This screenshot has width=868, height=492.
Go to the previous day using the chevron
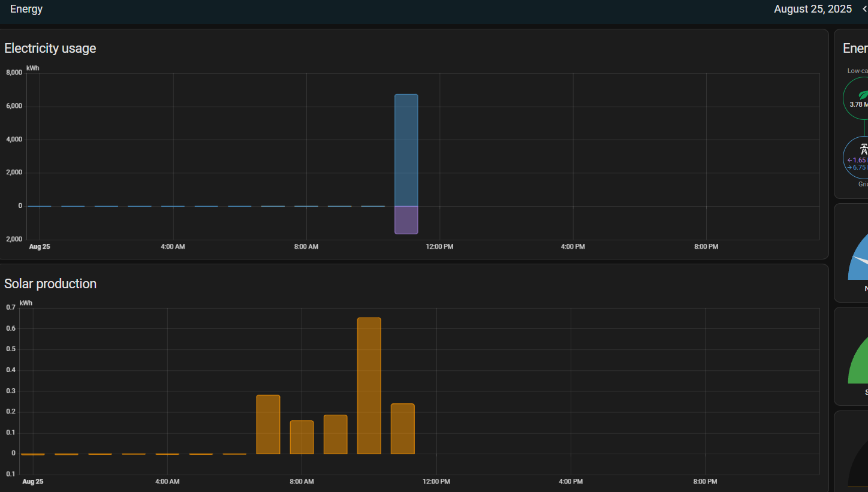pos(864,9)
